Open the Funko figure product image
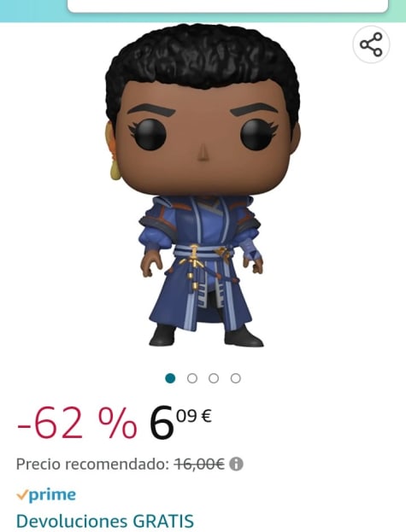 pyautogui.click(x=203, y=185)
